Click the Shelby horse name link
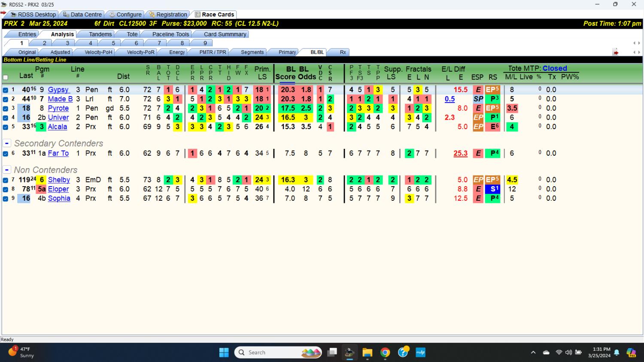644x362 pixels. coord(59,180)
